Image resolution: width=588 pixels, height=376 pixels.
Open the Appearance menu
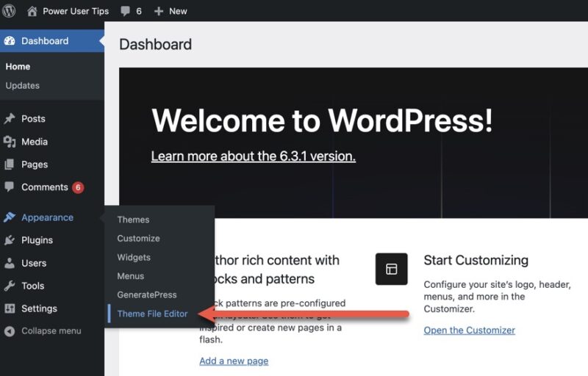pyautogui.click(x=47, y=217)
